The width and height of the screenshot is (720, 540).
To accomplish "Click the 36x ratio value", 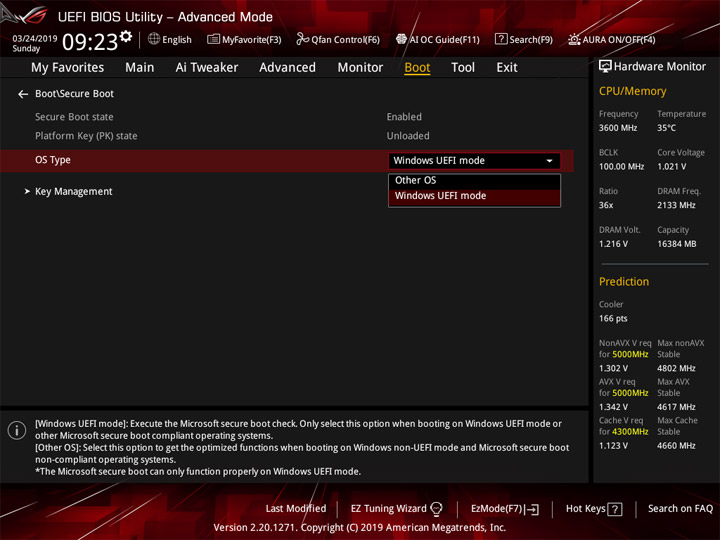I will pyautogui.click(x=606, y=205).
